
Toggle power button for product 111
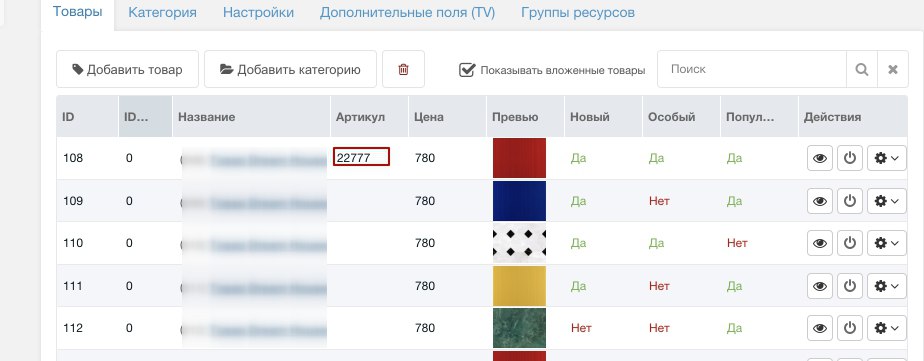(x=850, y=286)
